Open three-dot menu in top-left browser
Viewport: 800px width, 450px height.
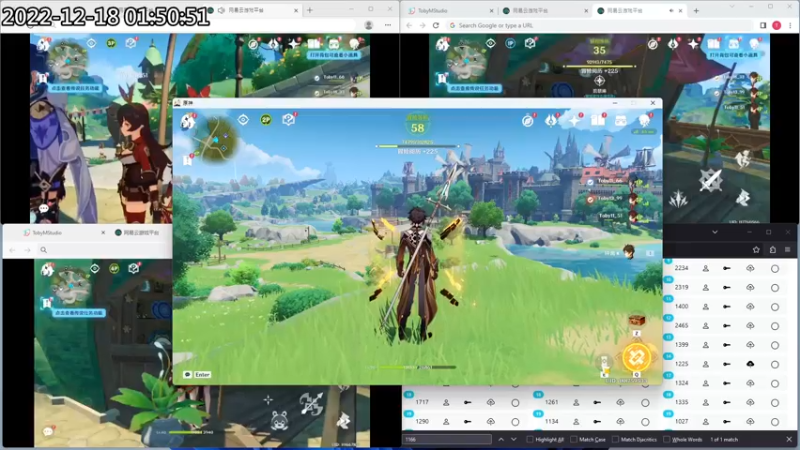click(x=388, y=25)
